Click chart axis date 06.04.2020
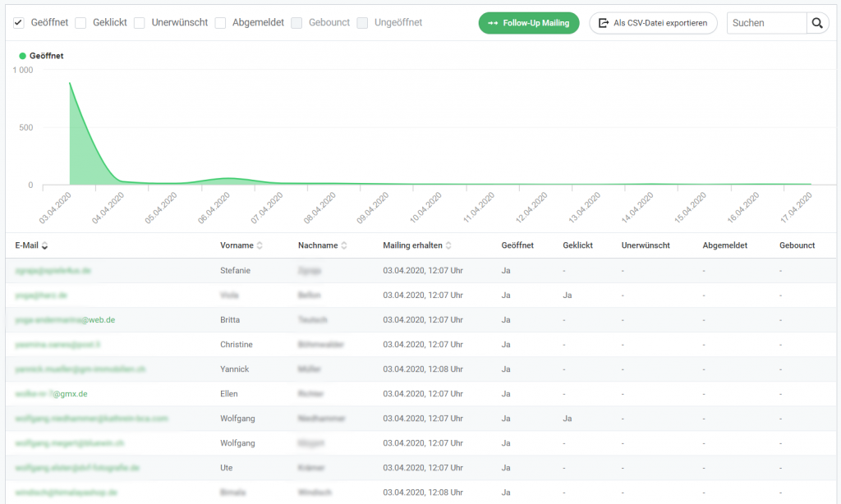The width and height of the screenshot is (841, 504). point(214,208)
